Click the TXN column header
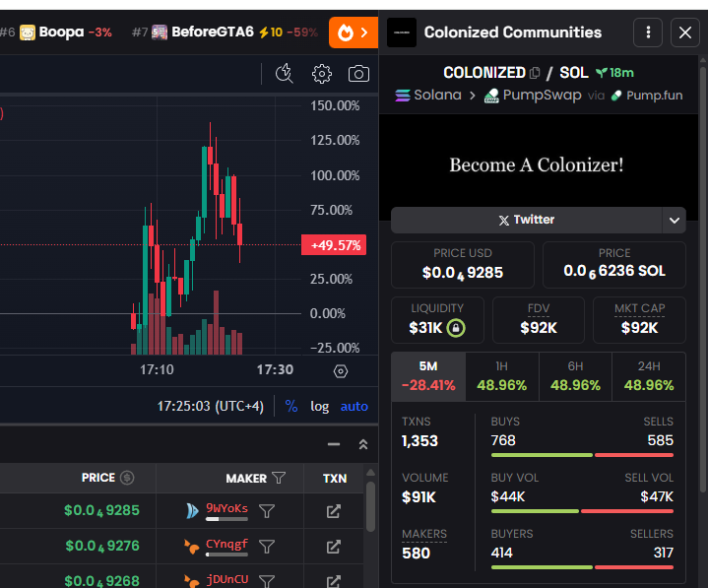Screen dimensions: 708x588 tap(335, 479)
